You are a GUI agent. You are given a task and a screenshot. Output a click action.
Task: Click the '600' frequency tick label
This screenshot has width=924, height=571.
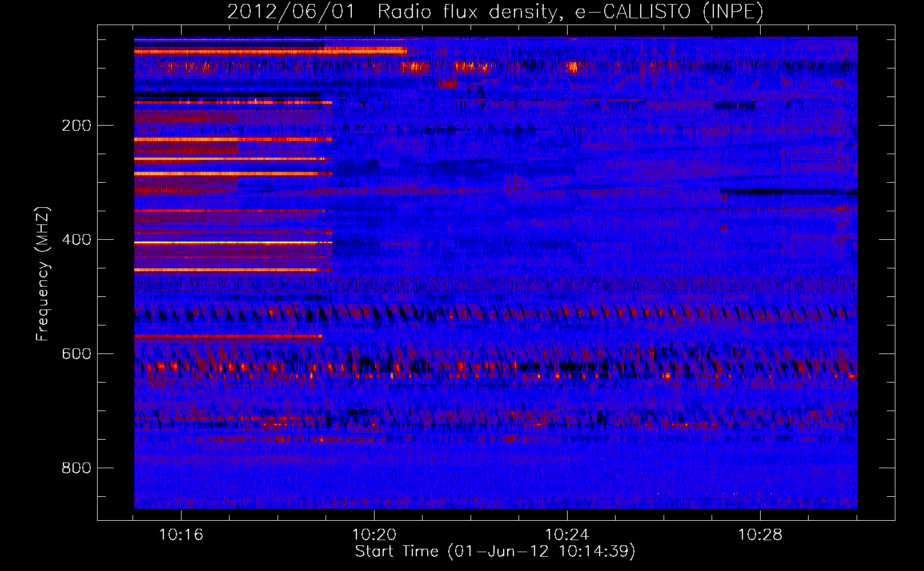77,354
